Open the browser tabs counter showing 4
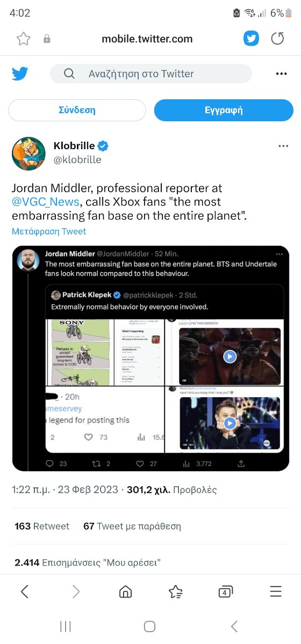 point(225,592)
